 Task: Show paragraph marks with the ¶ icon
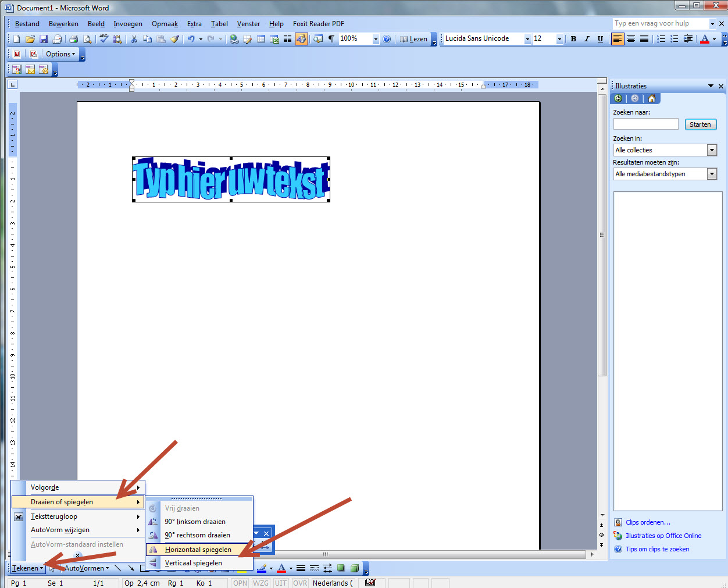point(331,39)
